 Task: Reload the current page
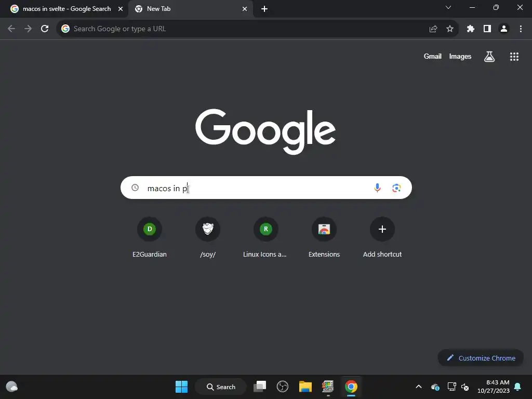coord(45,29)
